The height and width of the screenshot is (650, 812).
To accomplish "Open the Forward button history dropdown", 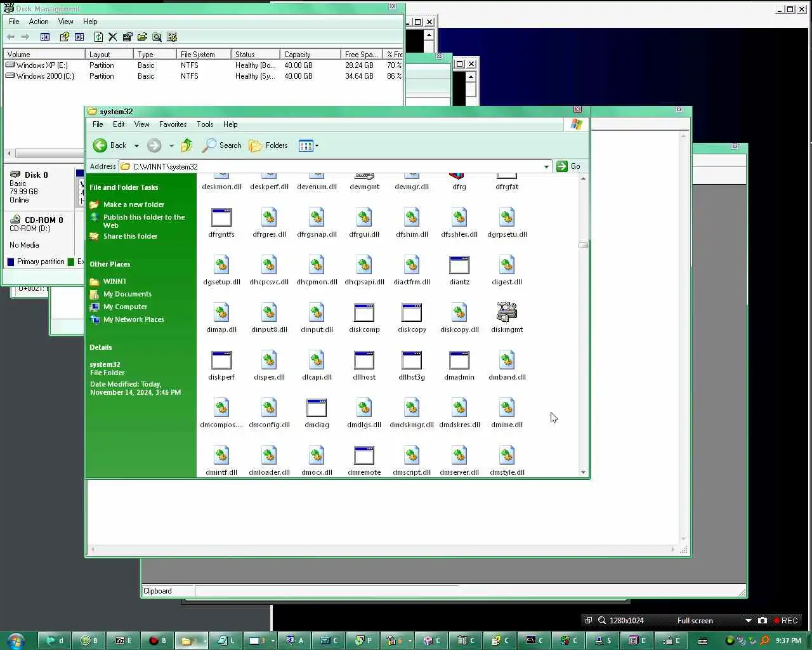I will 171,145.
